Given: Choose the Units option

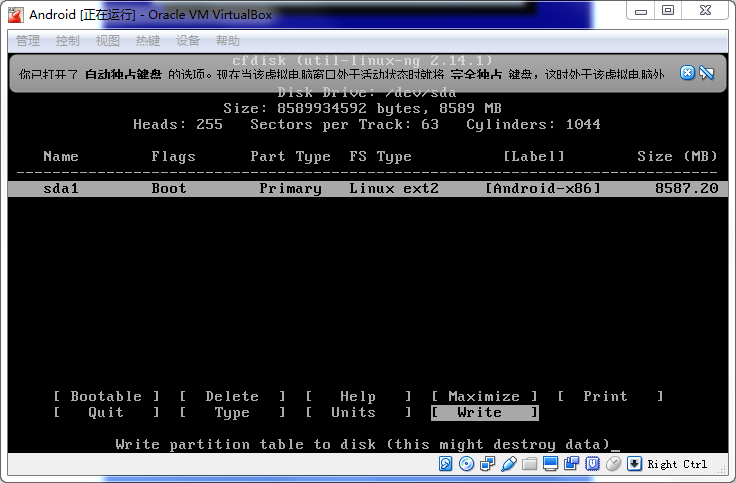Looking at the screenshot, I should [358, 413].
